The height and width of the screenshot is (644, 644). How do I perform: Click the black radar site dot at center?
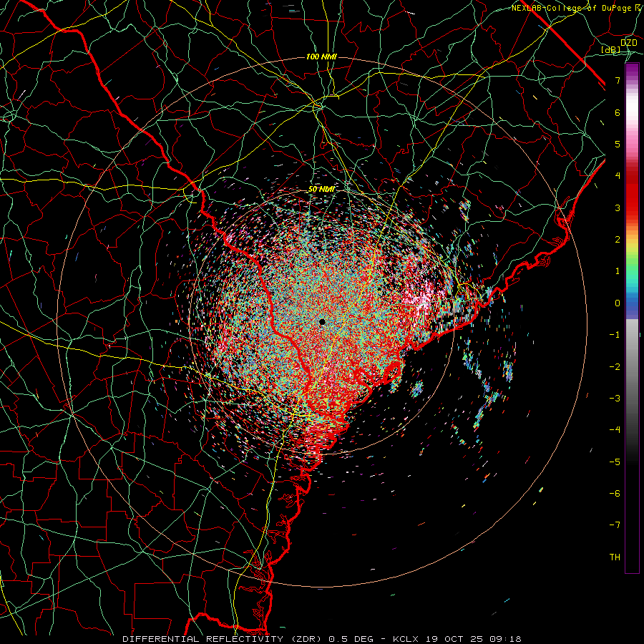[323, 321]
